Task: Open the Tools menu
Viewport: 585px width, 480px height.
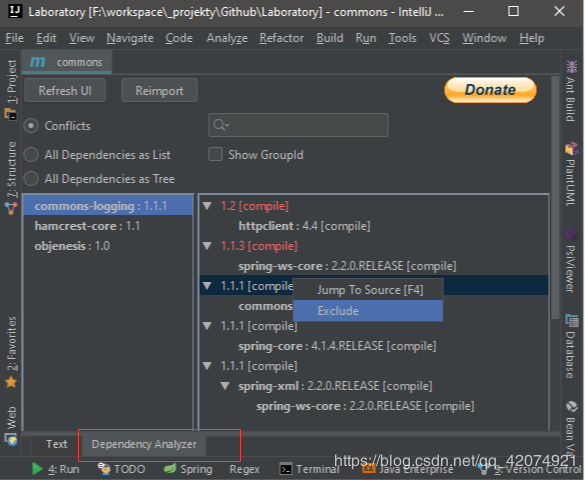Action: pyautogui.click(x=402, y=38)
